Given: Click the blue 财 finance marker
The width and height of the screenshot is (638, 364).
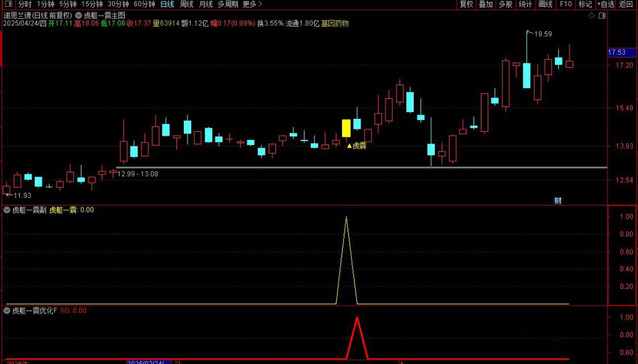Looking at the screenshot, I should point(558,200).
